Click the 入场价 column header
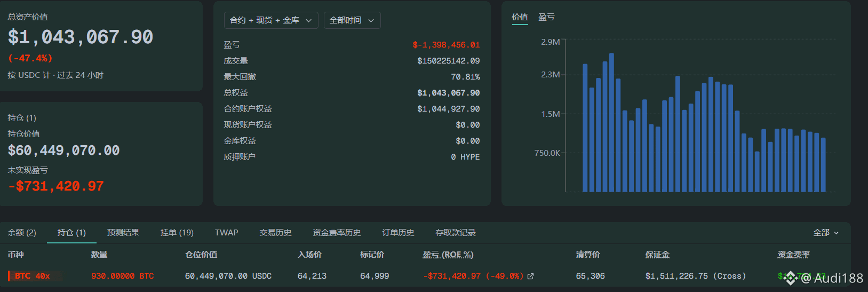Image resolution: width=868 pixels, height=292 pixels. pyautogui.click(x=309, y=255)
